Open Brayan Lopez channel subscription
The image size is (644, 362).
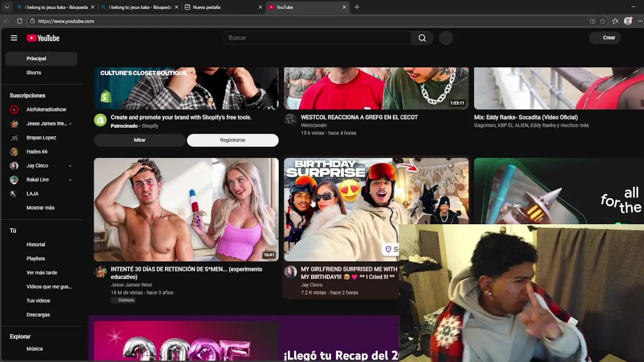coord(41,138)
